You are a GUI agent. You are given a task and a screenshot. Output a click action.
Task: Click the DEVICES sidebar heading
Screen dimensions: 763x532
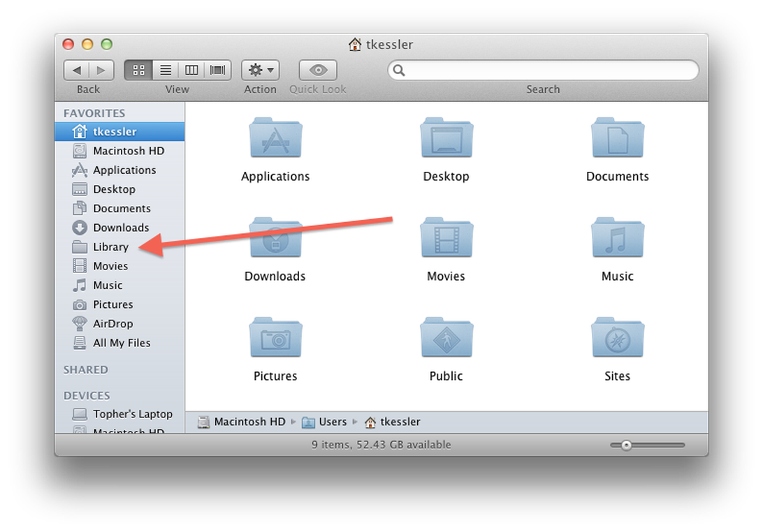87,395
